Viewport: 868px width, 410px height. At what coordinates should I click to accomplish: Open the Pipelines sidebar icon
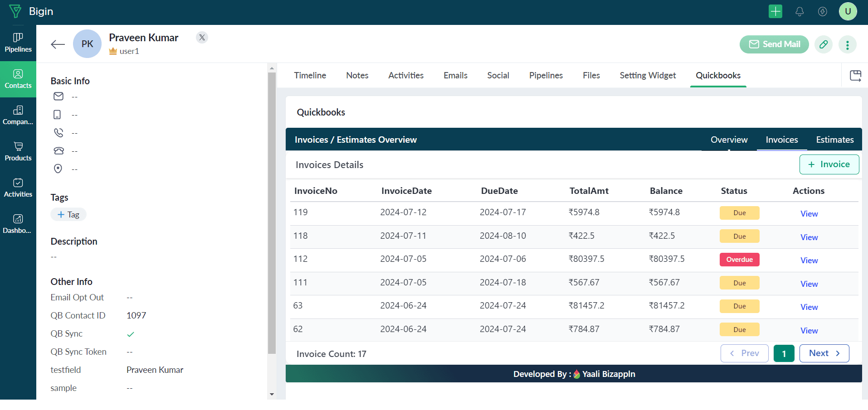pyautogui.click(x=18, y=43)
